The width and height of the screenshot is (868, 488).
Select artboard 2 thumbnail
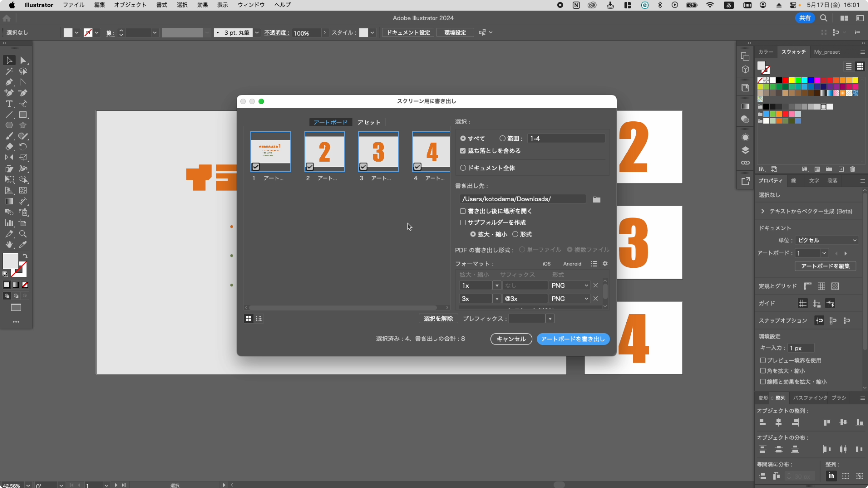tap(325, 151)
